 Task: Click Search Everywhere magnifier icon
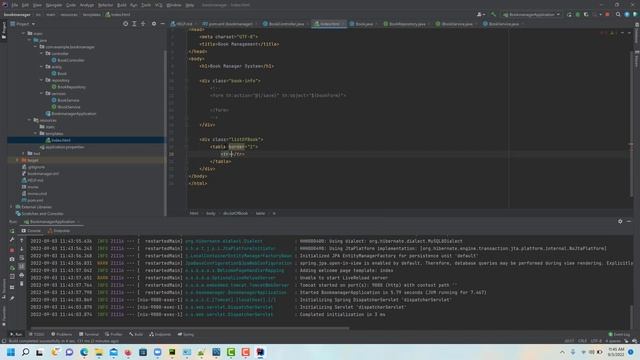tap(618, 15)
